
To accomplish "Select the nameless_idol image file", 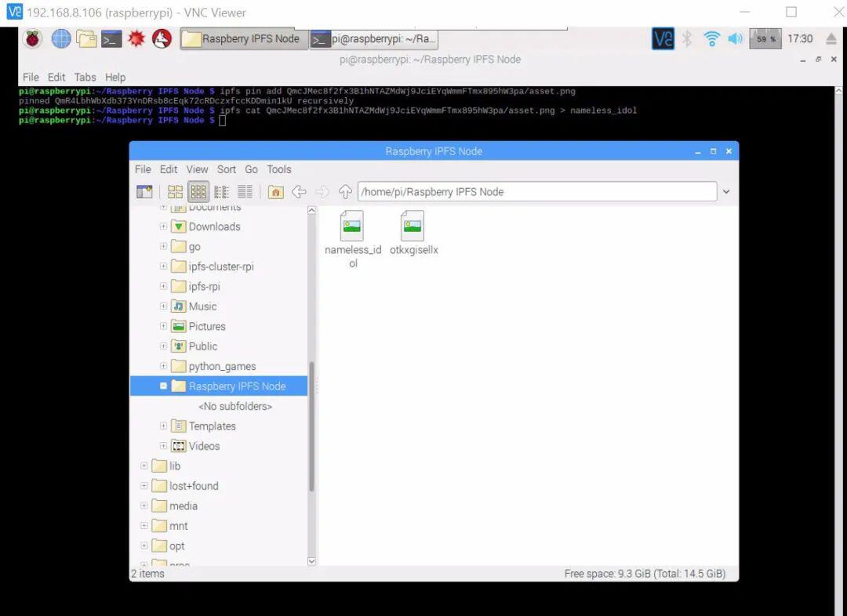I will tap(353, 239).
